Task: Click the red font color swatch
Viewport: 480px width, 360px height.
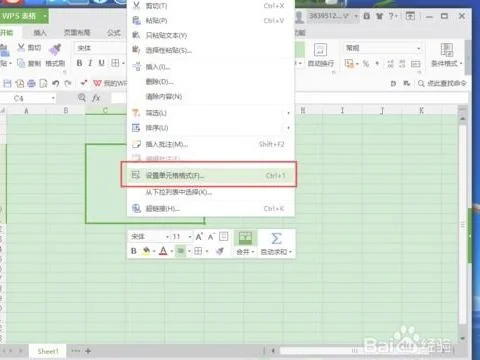Action: 163,251
